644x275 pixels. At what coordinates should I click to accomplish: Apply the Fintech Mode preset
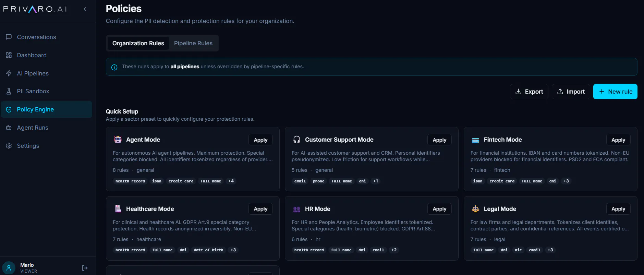tap(618, 140)
